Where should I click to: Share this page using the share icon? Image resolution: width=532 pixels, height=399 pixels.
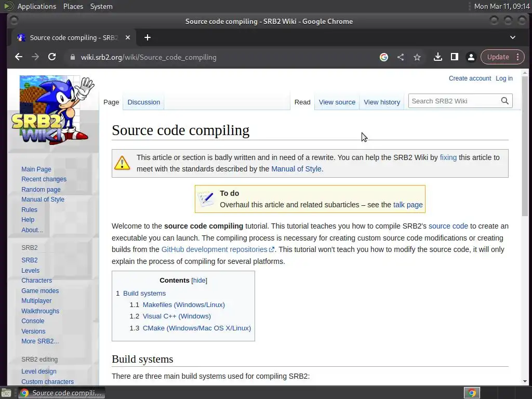pyautogui.click(x=401, y=57)
